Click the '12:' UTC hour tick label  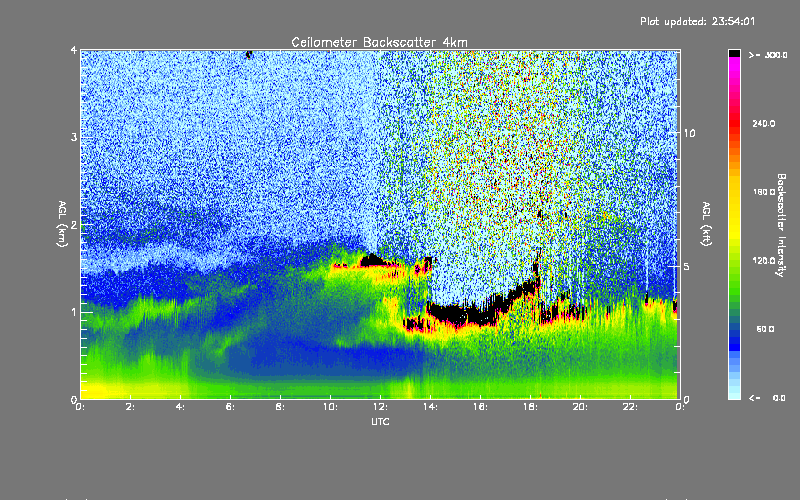point(380,407)
